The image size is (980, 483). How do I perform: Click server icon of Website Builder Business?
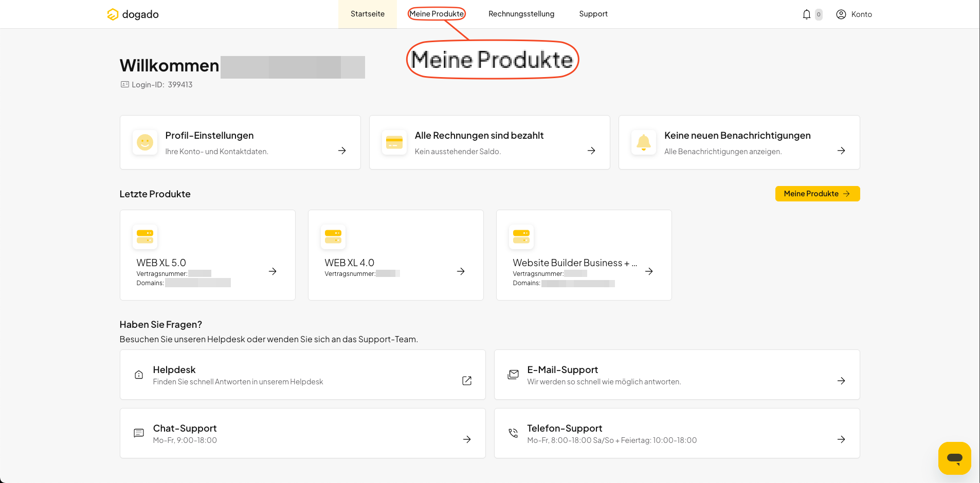[521, 237]
